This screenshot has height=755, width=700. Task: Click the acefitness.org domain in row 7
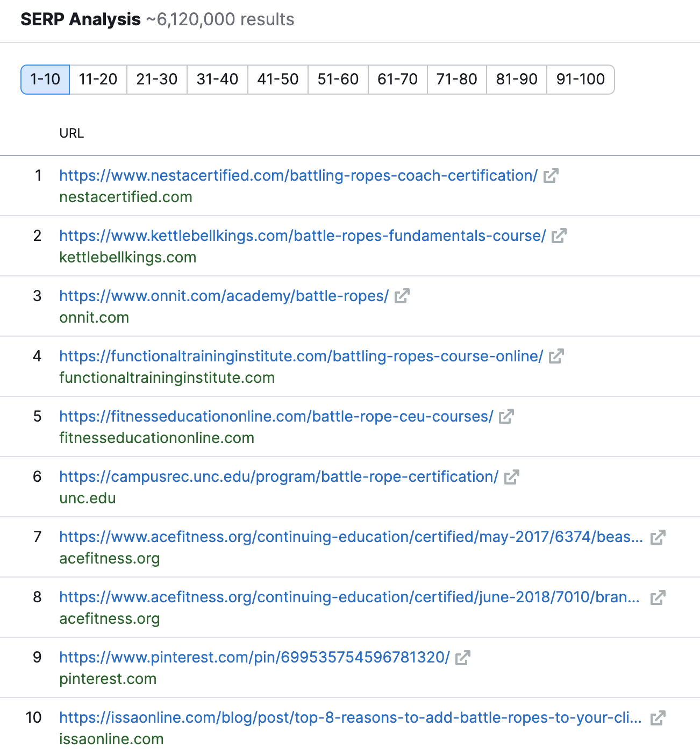[x=110, y=558]
